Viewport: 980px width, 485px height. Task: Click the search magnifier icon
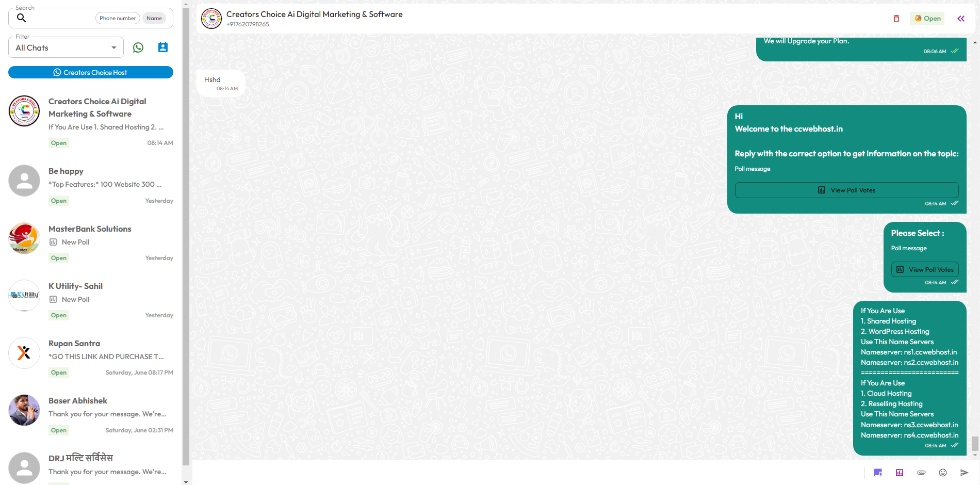click(21, 18)
